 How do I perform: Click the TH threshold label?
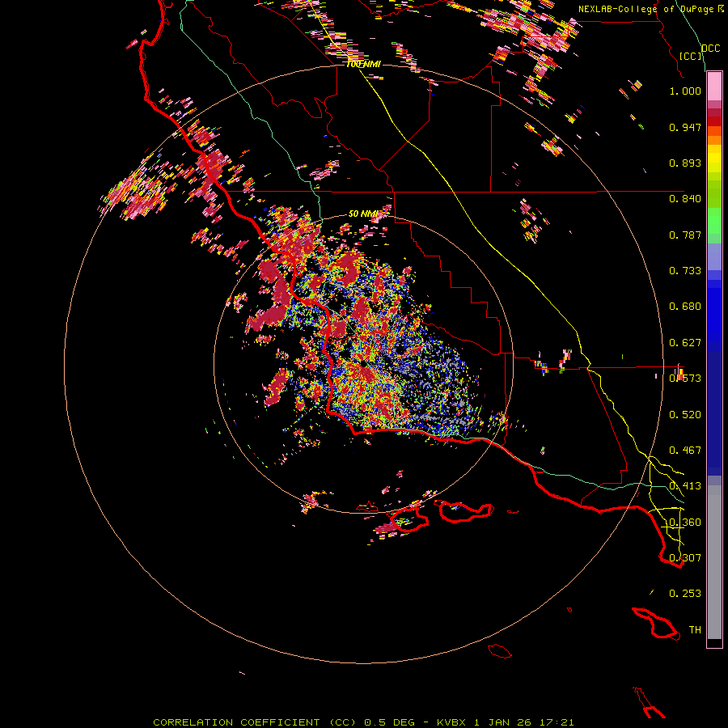tap(695, 630)
